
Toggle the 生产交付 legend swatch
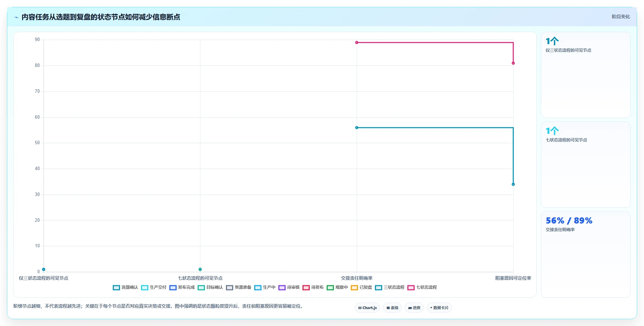[145, 288]
